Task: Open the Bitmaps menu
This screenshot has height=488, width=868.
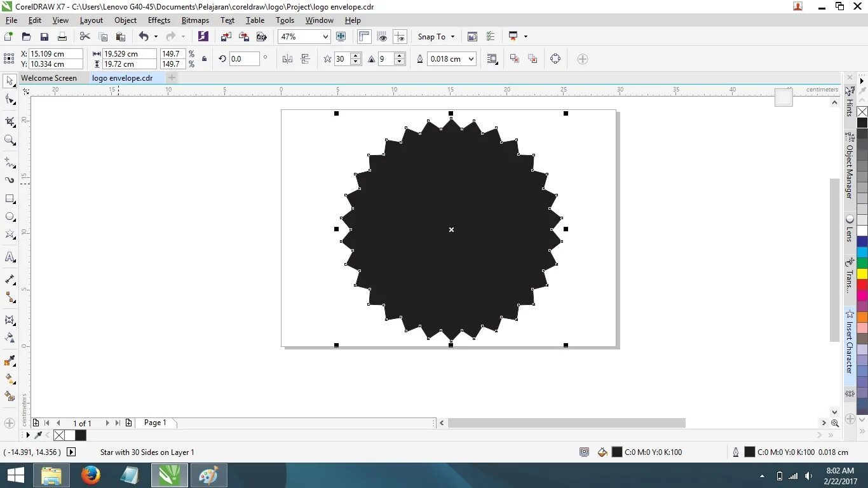Action: tap(195, 20)
